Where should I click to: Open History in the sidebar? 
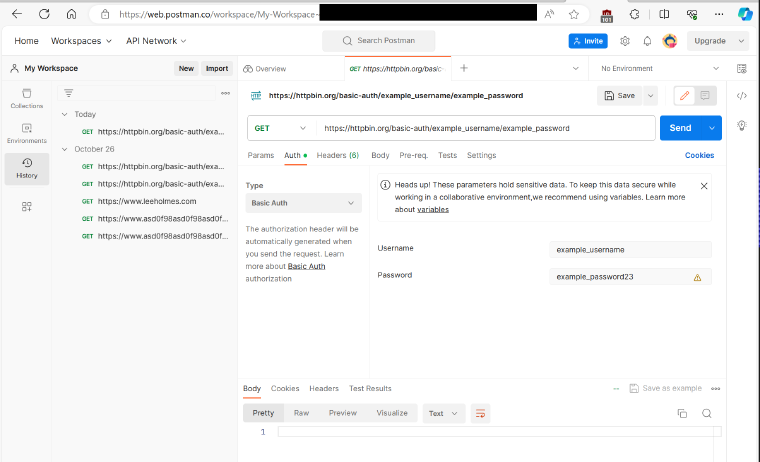pos(27,168)
